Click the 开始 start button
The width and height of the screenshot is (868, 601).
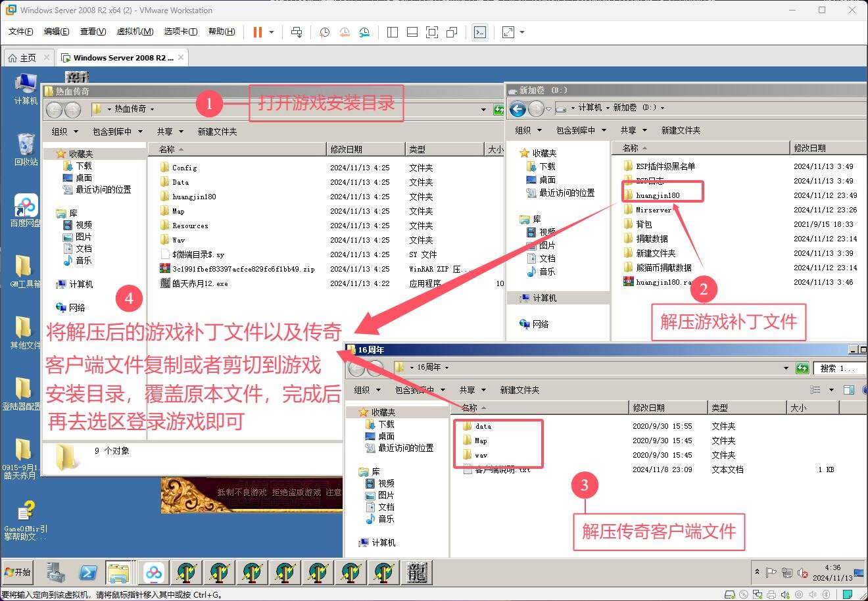(x=18, y=572)
